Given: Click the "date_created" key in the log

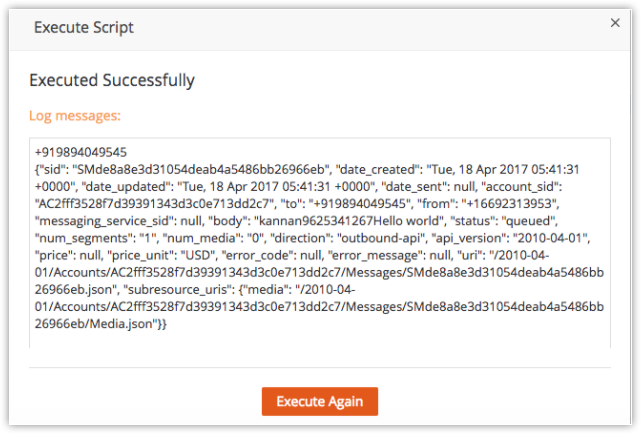Looking at the screenshot, I should (377, 170).
